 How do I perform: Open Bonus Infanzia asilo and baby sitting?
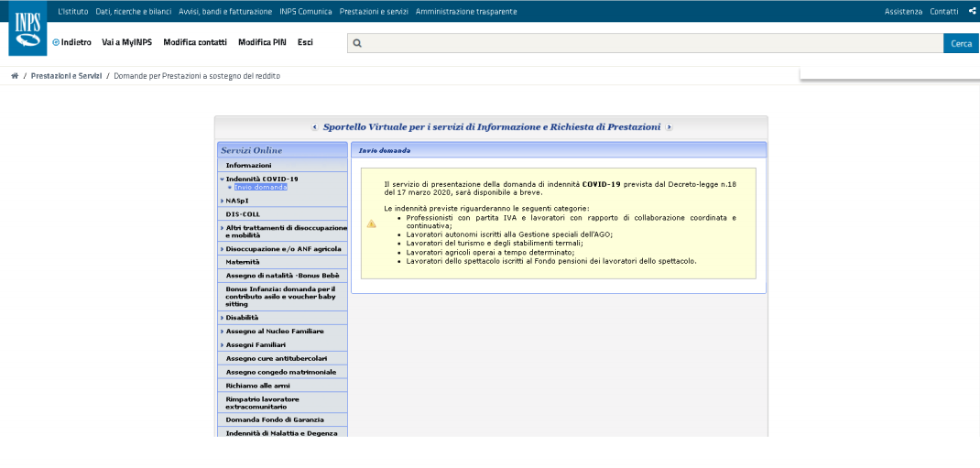coord(282,297)
